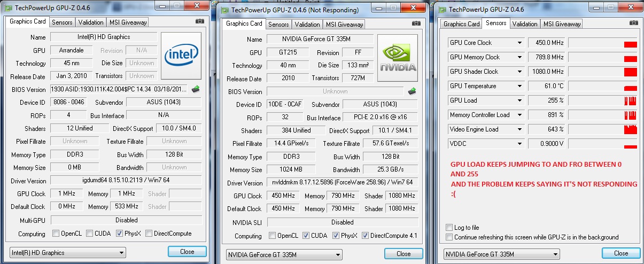Click NVIDIA SLI Disabled field
The image size is (644, 264).
click(x=343, y=222)
